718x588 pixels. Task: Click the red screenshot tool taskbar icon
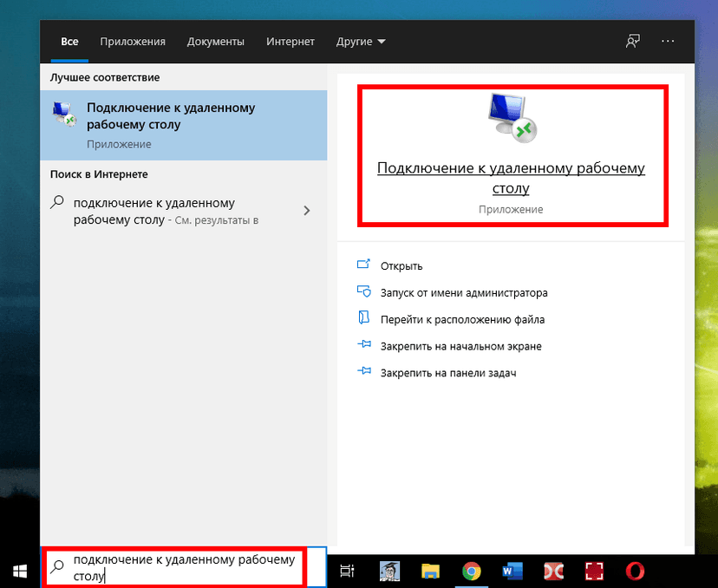point(594,570)
